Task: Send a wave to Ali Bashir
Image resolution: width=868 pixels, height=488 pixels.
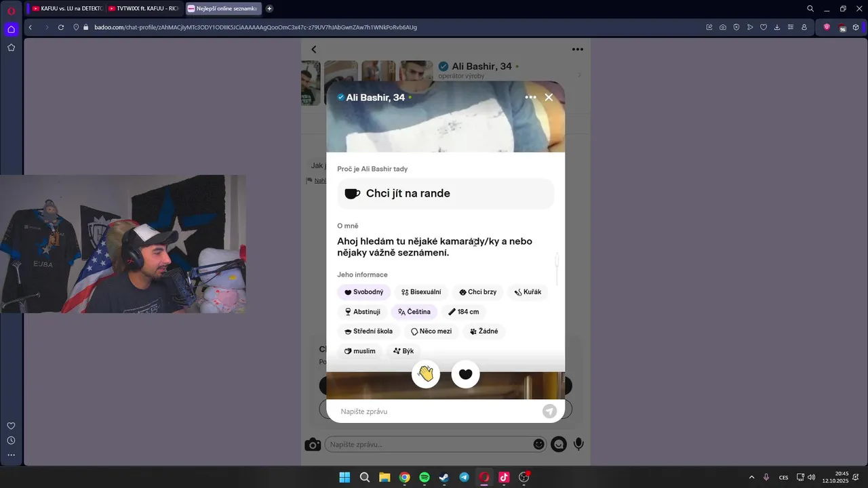Action: [x=426, y=374]
